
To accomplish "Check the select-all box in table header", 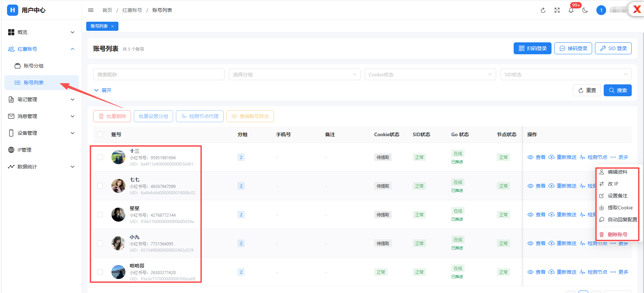I will [x=100, y=134].
